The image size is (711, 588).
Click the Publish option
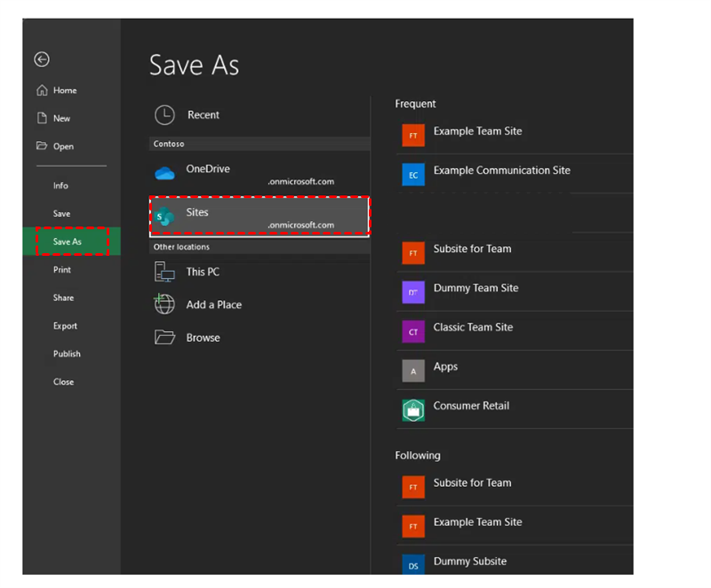tap(67, 354)
